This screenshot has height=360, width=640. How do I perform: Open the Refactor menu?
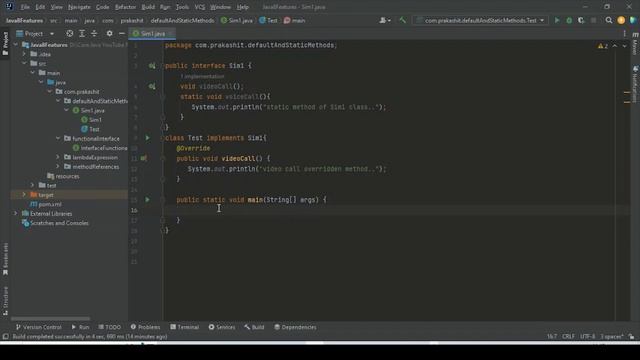(125, 7)
